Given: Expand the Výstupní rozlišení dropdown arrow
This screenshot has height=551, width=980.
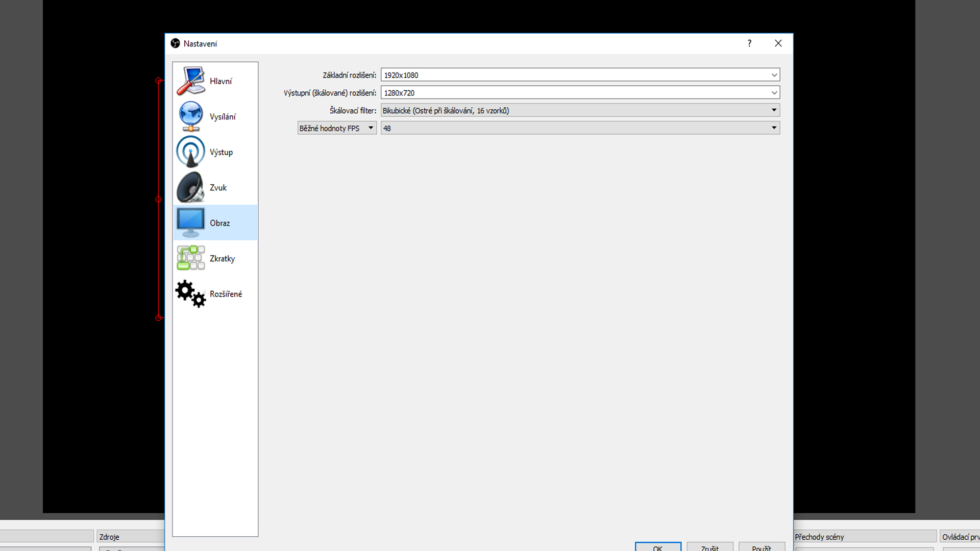Looking at the screenshot, I should tap(774, 93).
